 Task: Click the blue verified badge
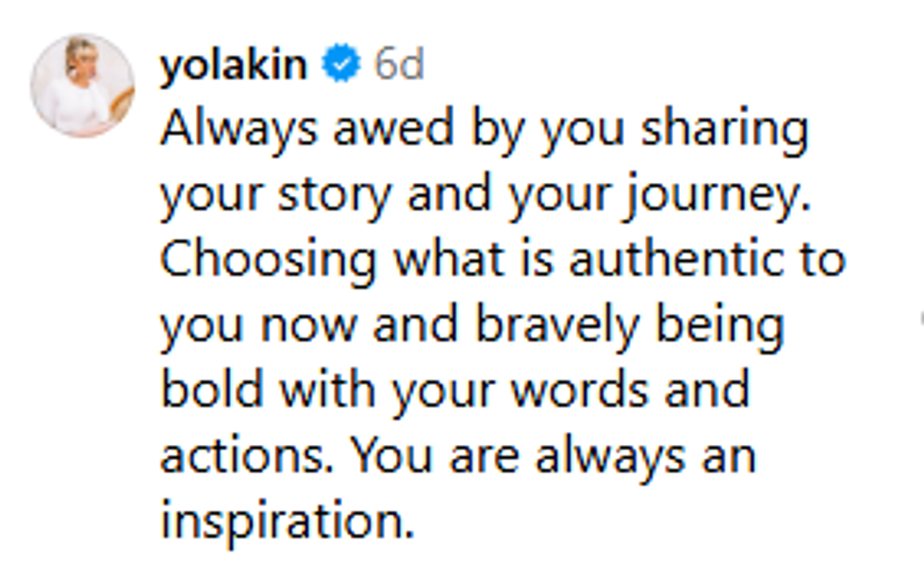340,65
